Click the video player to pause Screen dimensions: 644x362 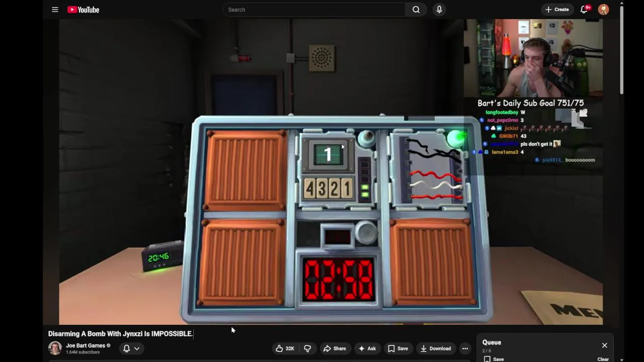click(331, 172)
